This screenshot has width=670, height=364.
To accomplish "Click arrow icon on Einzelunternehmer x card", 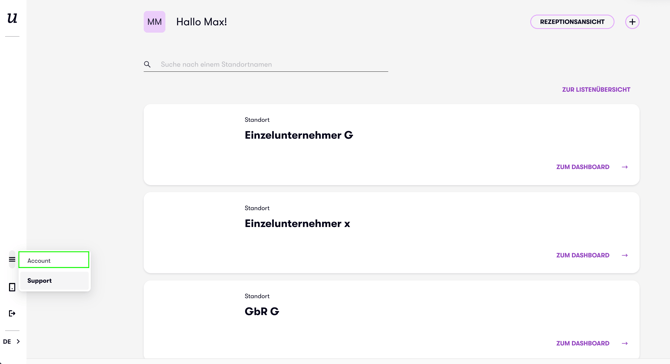I will (x=625, y=255).
